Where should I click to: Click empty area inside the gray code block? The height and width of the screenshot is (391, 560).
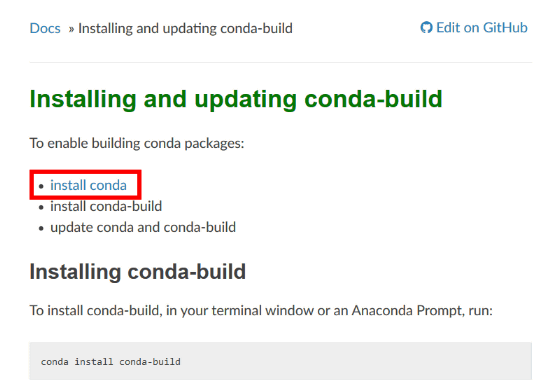pyautogui.click(x=357, y=361)
